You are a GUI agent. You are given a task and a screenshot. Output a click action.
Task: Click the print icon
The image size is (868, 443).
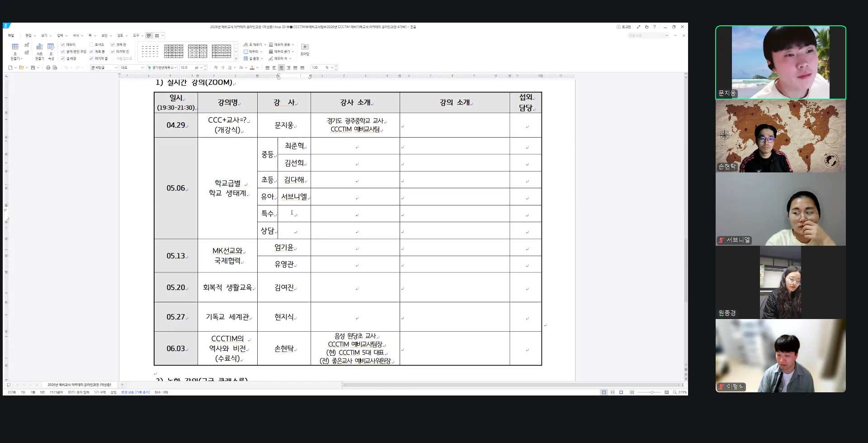[48, 67]
